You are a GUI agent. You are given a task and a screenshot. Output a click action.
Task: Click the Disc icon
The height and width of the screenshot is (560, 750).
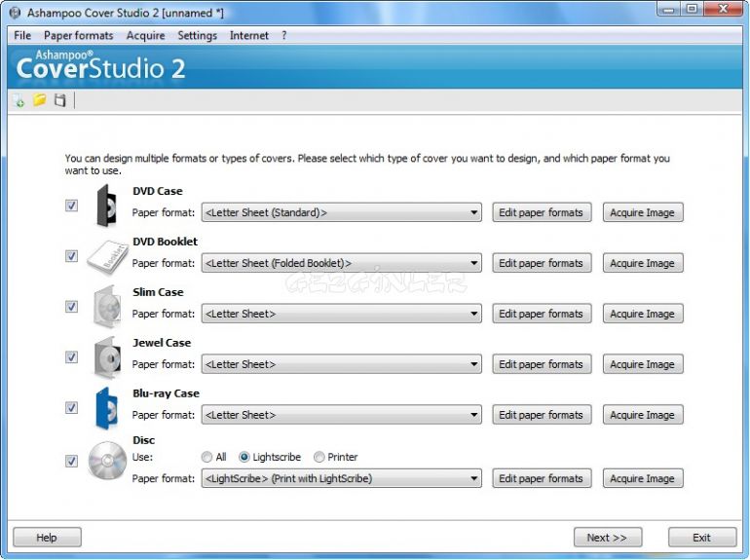coord(107,461)
